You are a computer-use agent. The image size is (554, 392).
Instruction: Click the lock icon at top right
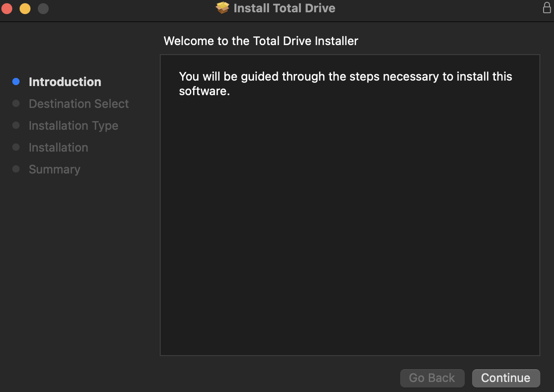tap(547, 8)
